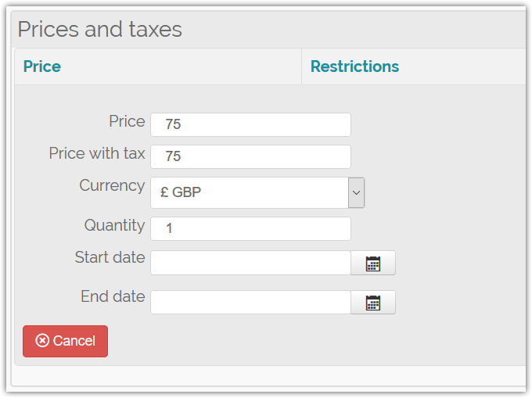Click the "Price" label beside the first input

click(127, 121)
